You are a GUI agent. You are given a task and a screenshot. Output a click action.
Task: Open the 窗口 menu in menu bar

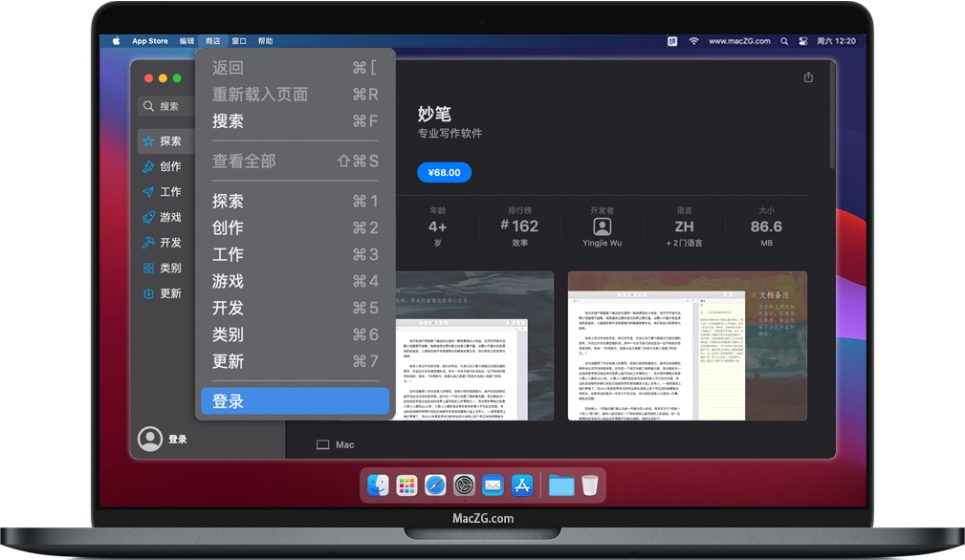click(x=238, y=40)
